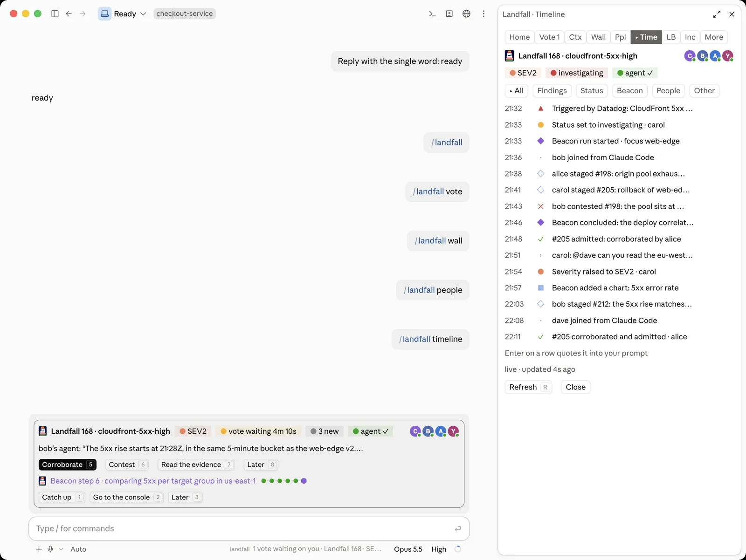Open Beacon step 6 comparing 5xx link

pyautogui.click(x=153, y=481)
